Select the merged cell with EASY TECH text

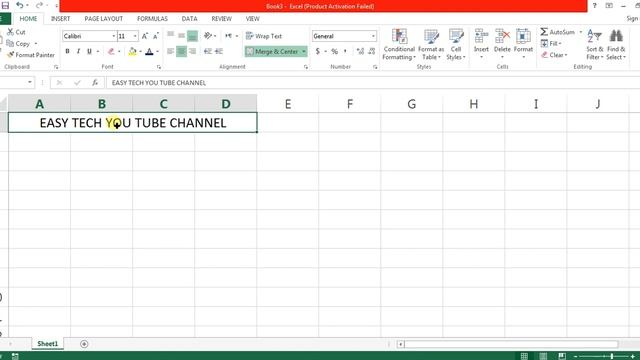133,123
